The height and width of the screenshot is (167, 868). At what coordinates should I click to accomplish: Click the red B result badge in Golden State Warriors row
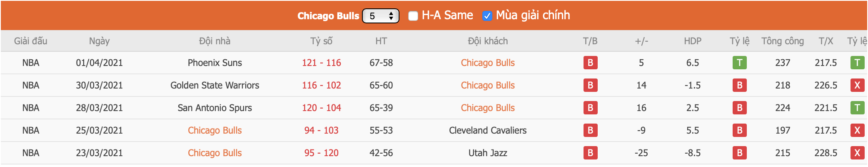pos(590,85)
